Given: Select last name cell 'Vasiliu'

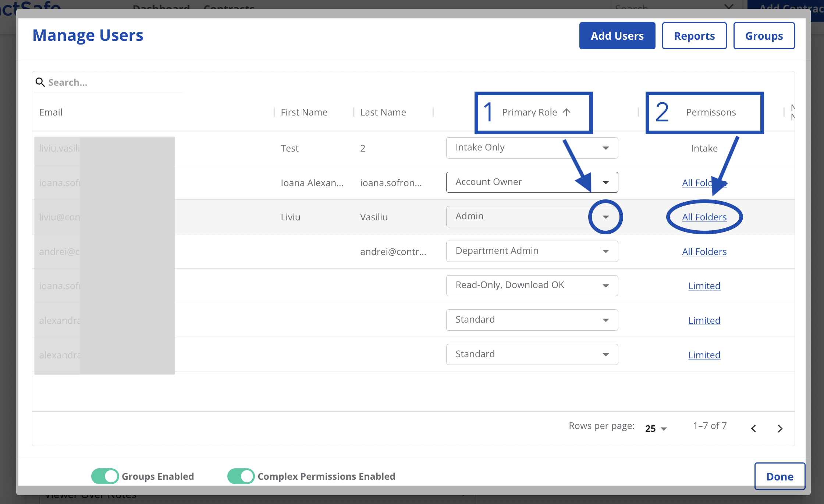Looking at the screenshot, I should 374,217.
